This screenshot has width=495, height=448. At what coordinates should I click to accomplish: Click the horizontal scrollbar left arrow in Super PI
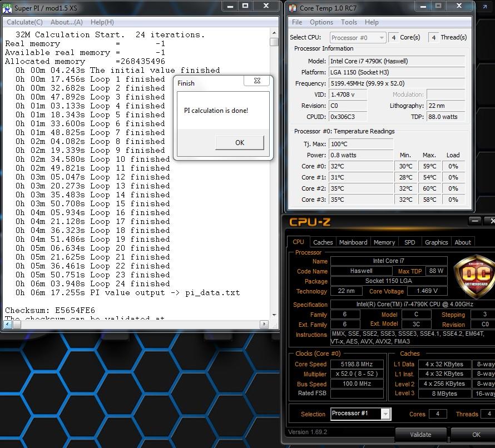click(x=8, y=324)
